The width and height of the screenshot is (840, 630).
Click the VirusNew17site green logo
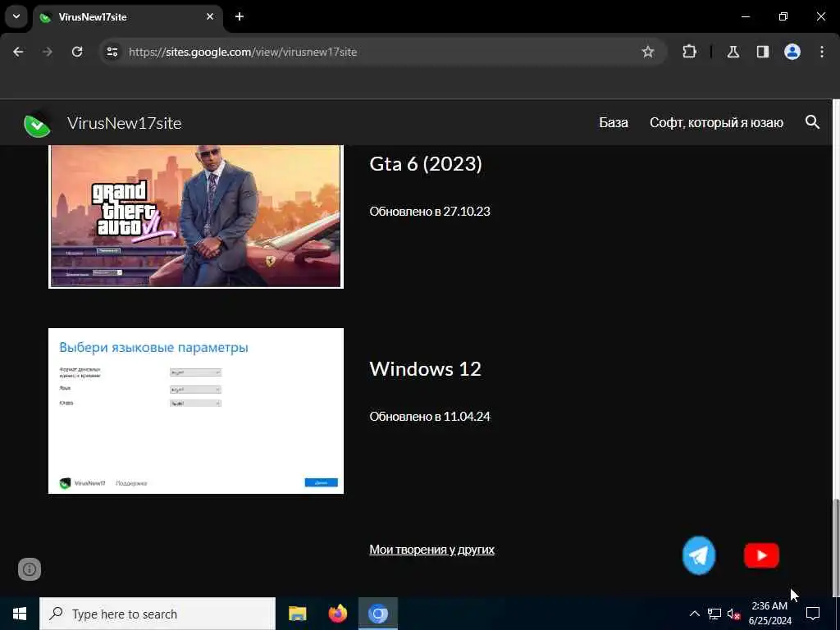37,124
